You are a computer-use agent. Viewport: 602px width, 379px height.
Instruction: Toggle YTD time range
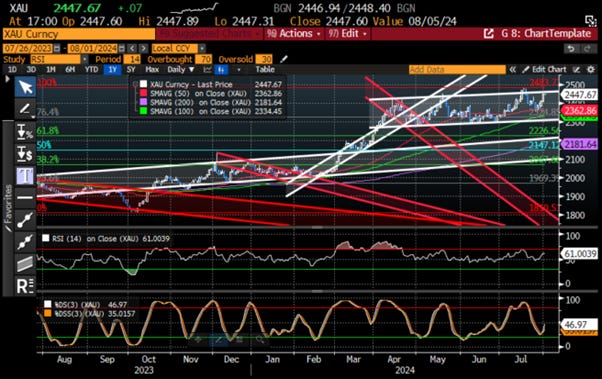[x=91, y=70]
